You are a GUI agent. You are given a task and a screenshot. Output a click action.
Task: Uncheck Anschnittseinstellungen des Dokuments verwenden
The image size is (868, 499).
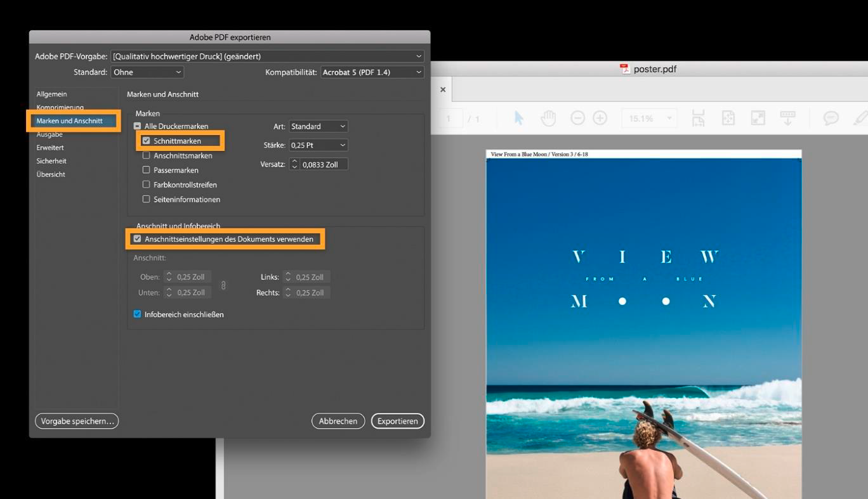138,239
